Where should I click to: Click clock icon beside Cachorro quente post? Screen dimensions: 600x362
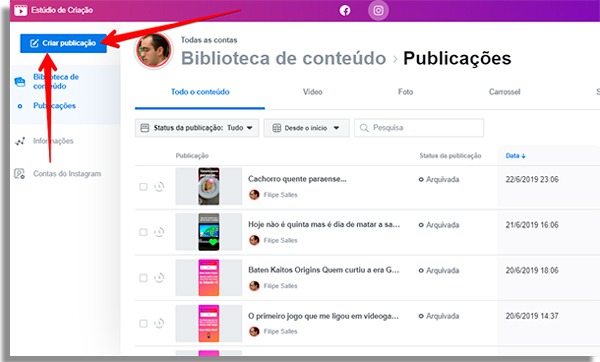click(x=159, y=187)
